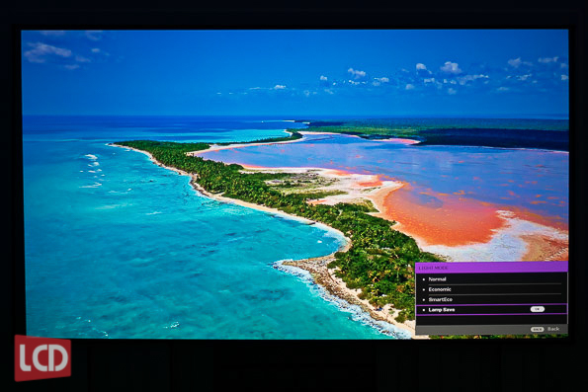Screen dimensions: 588x392
Task: Select the Lamp Save menu entry
Action: (491, 310)
